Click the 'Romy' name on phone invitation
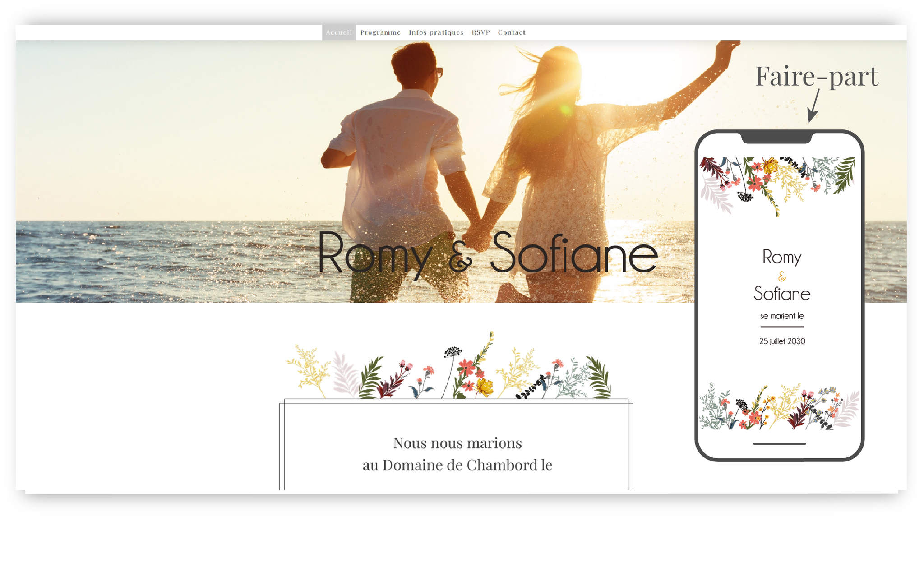Screen dimensions: 924x572 click(782, 257)
